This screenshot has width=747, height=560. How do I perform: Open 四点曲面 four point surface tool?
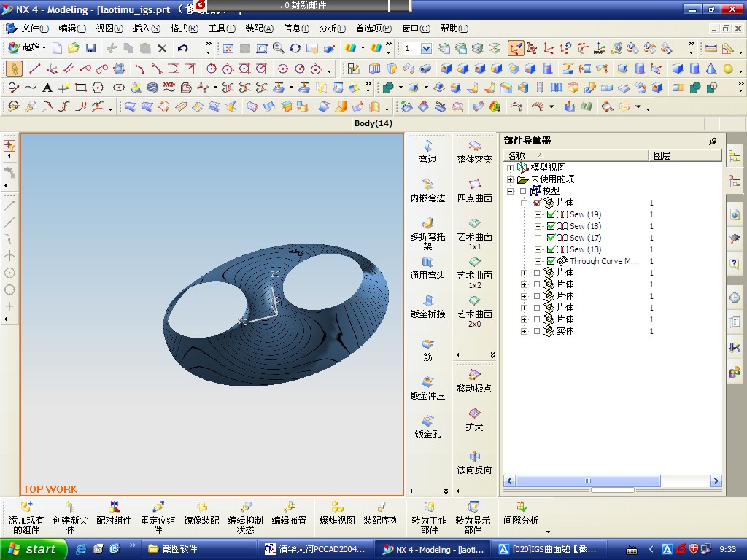474,191
